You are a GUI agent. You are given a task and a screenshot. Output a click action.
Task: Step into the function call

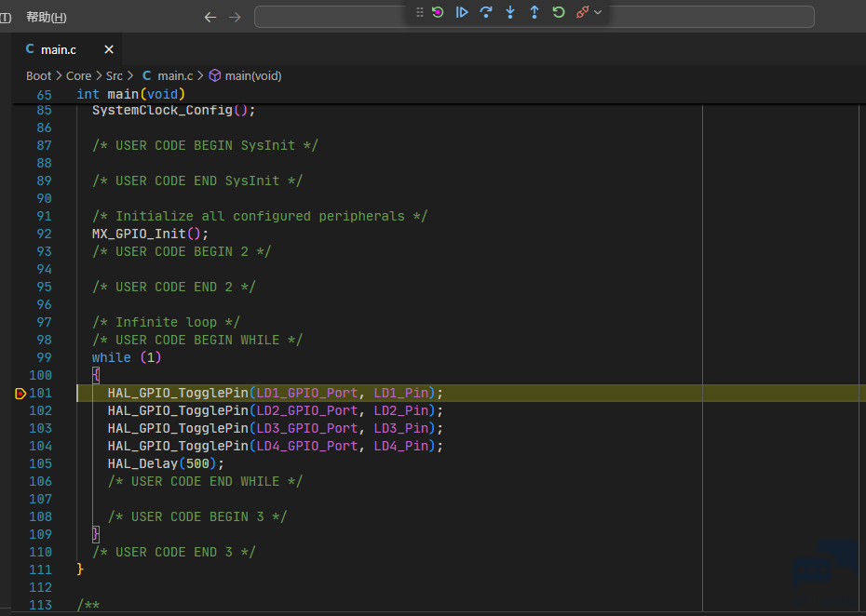pos(510,12)
